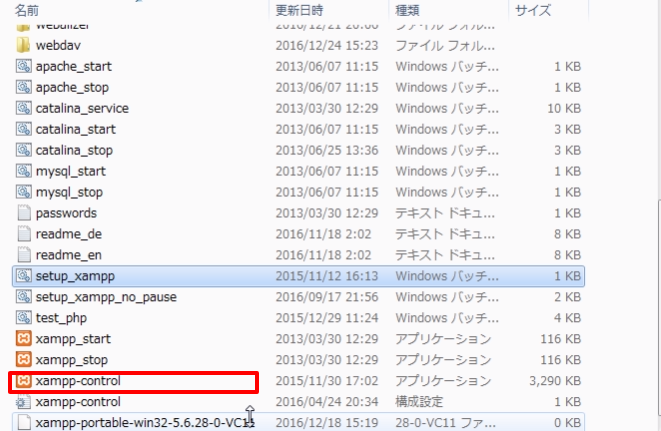Select the setup_xampp_no_pause file name
This screenshot has height=431, width=661.
(106, 297)
